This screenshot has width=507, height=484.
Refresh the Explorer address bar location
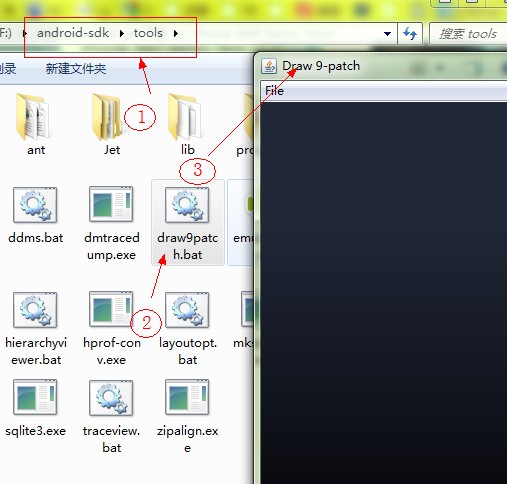[410, 33]
